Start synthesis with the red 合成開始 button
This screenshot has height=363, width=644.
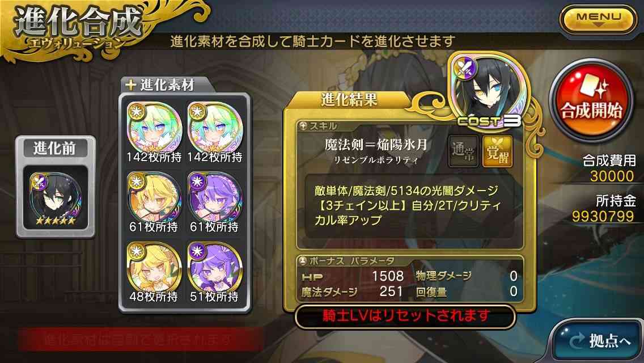click(x=591, y=102)
